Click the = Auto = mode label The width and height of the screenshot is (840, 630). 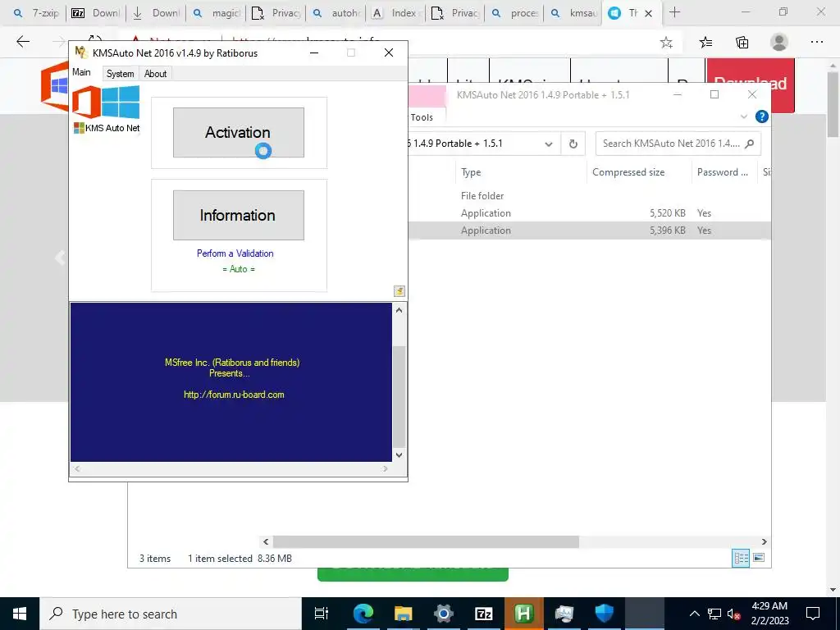point(239,269)
